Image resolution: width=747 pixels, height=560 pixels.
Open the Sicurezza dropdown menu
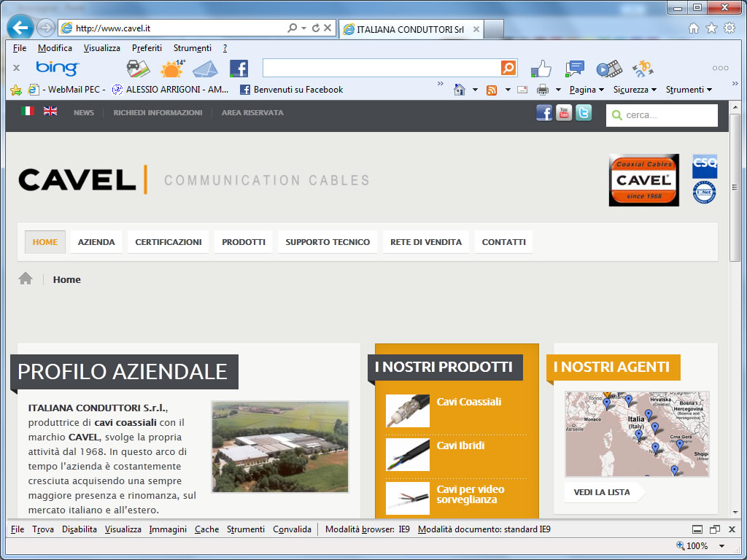tap(635, 90)
